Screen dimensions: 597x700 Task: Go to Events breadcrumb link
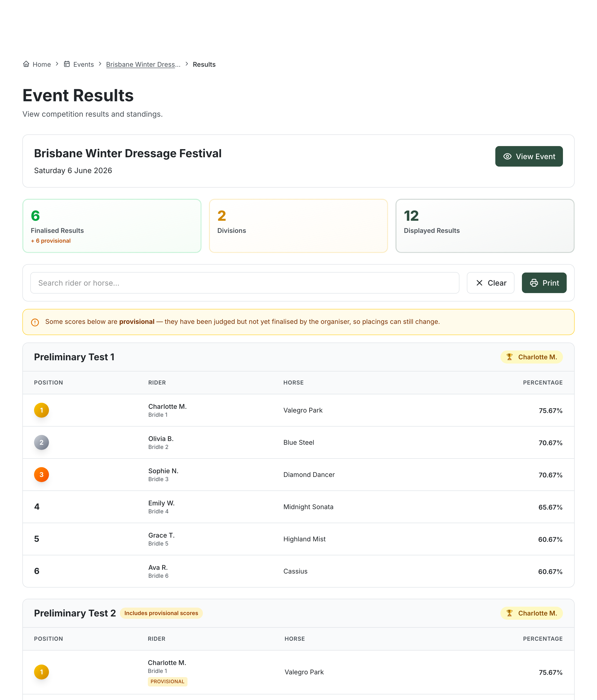[x=79, y=64]
